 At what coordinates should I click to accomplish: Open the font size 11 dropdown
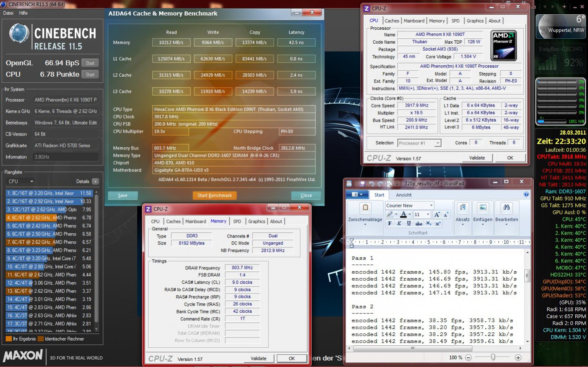pos(428,214)
